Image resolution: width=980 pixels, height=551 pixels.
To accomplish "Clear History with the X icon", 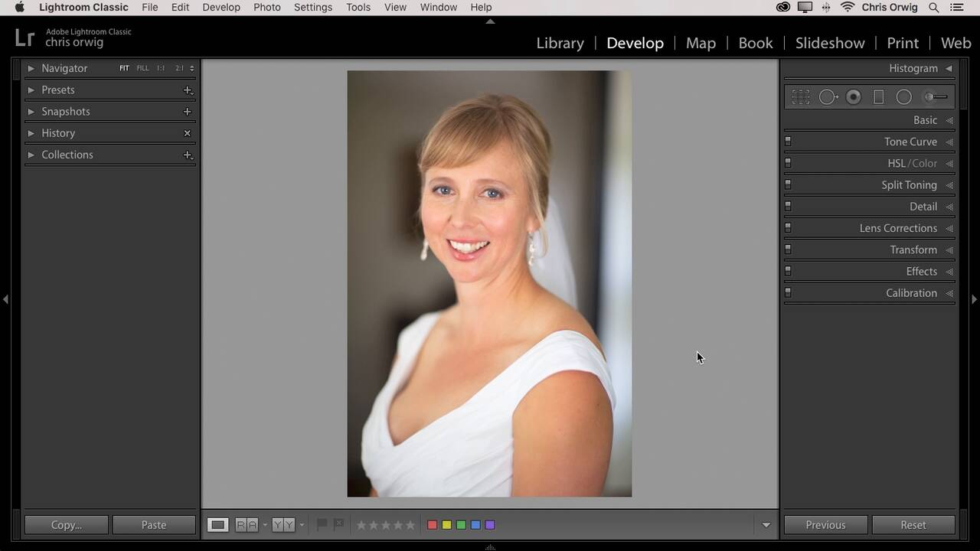I will point(188,133).
